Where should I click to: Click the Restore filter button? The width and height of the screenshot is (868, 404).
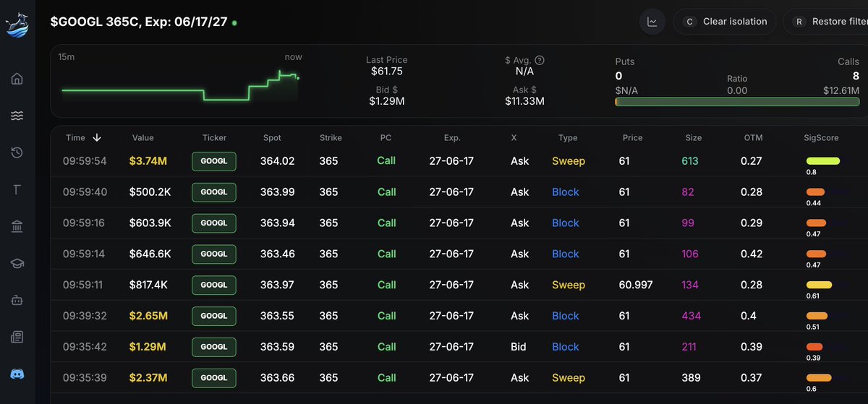(x=825, y=22)
